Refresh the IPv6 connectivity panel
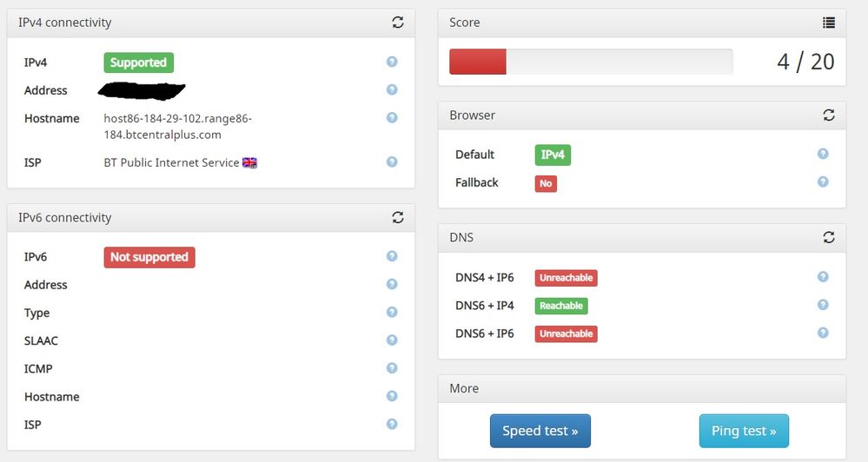 [398, 217]
